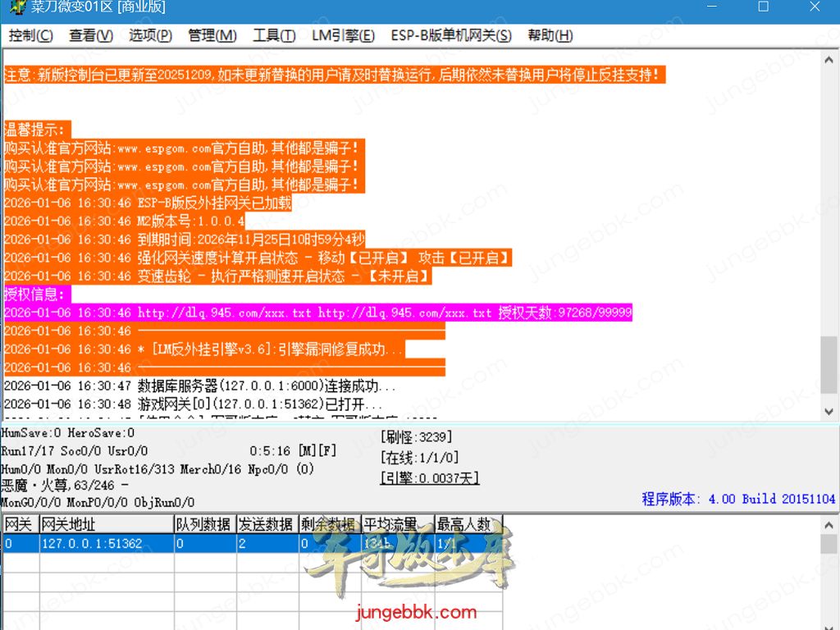This screenshot has height=630, width=840.
Task: Click the 网关 column header
Action: (x=20, y=524)
